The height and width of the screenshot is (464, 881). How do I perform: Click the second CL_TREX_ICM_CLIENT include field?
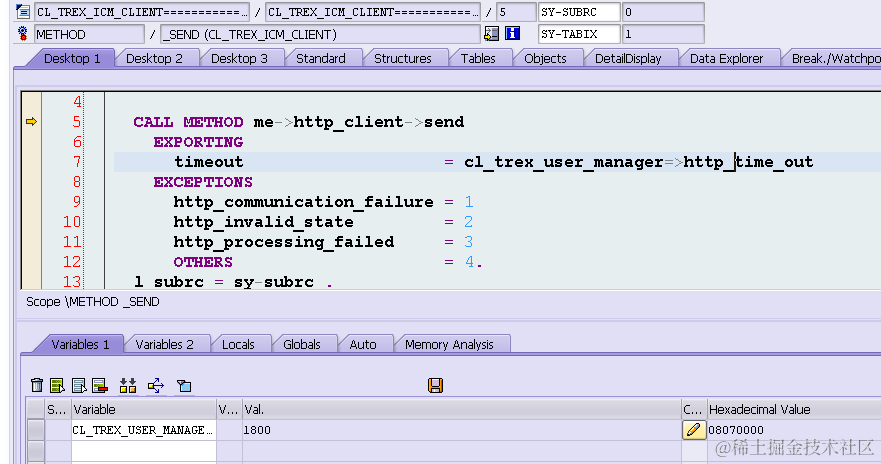[373, 12]
